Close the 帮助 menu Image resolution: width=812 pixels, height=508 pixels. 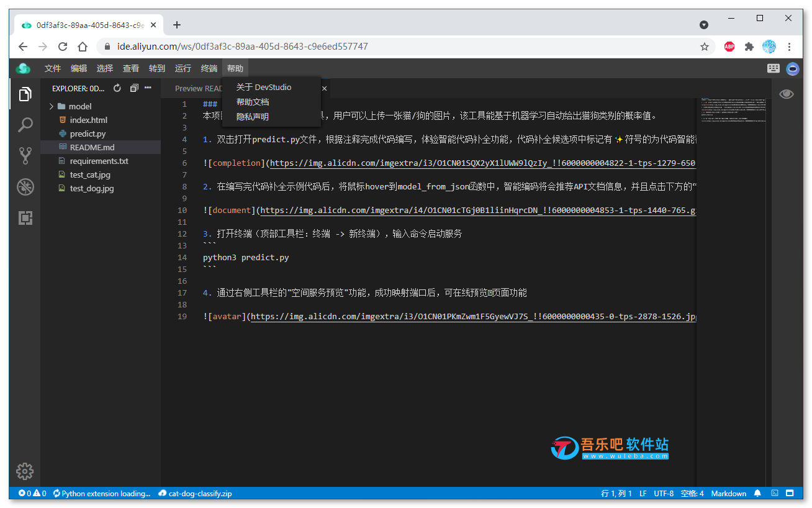click(235, 68)
